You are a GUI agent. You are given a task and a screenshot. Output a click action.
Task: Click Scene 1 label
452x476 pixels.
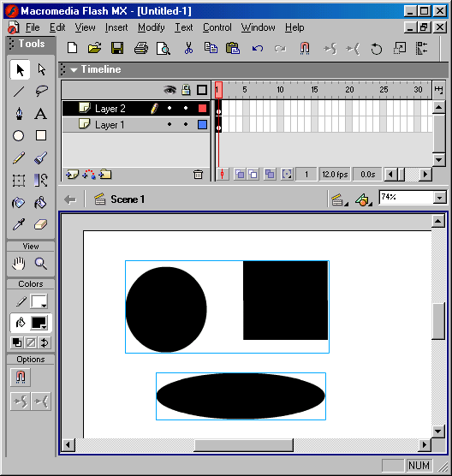click(128, 199)
